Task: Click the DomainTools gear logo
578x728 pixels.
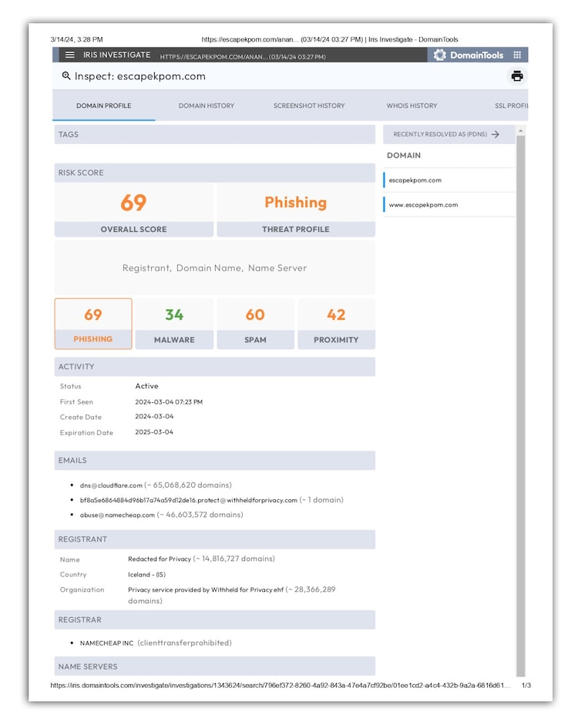Action: click(x=440, y=55)
